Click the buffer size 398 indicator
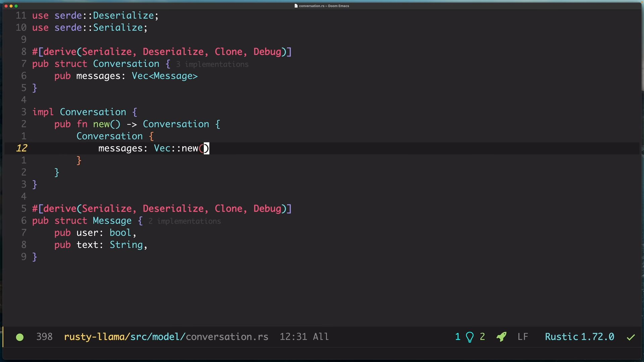 coord(44,337)
